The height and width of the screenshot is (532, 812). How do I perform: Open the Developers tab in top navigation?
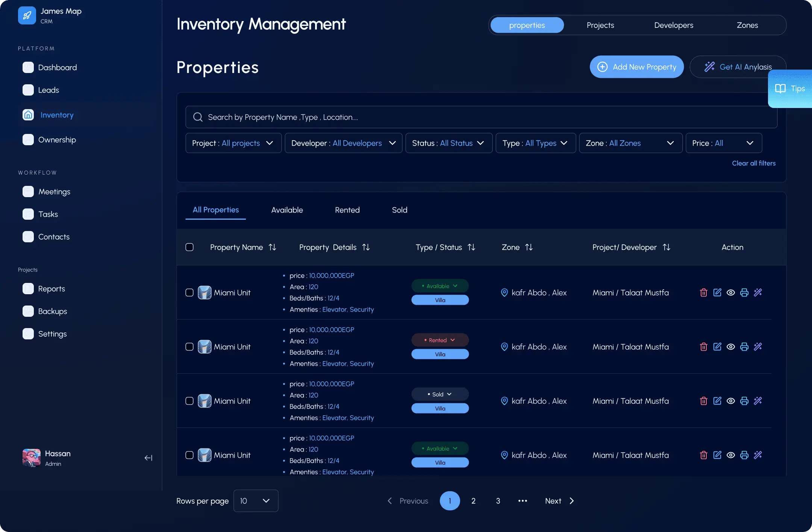pos(673,25)
